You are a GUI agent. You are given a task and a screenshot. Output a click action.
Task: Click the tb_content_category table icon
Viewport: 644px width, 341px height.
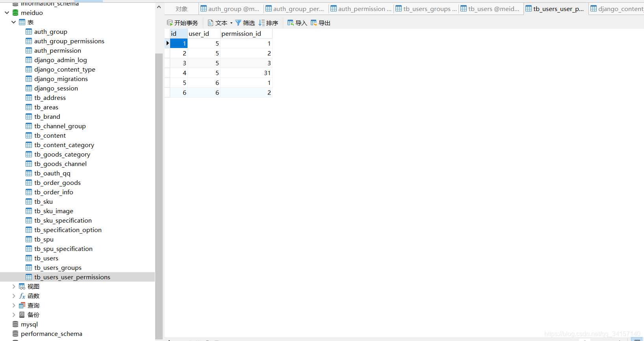[29, 145]
